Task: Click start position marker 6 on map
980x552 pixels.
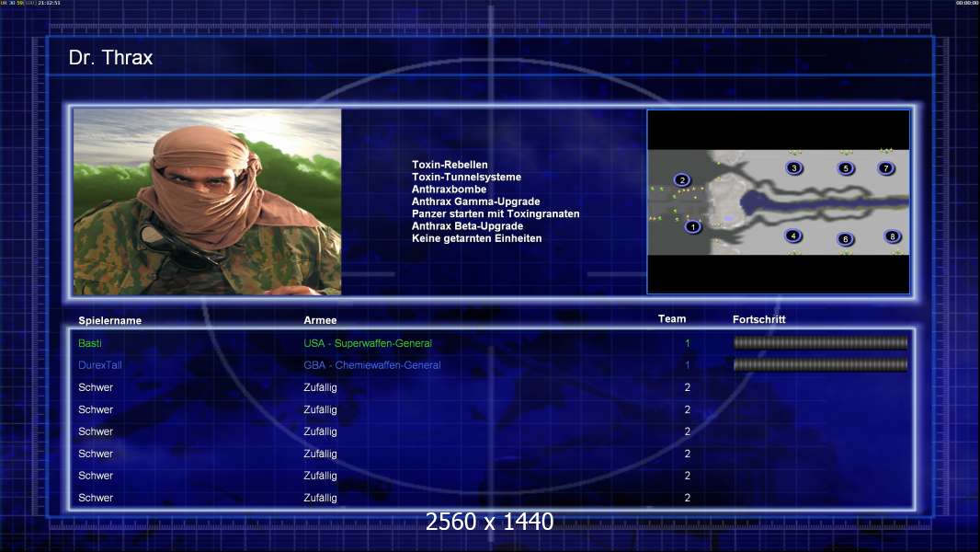Action: [845, 239]
